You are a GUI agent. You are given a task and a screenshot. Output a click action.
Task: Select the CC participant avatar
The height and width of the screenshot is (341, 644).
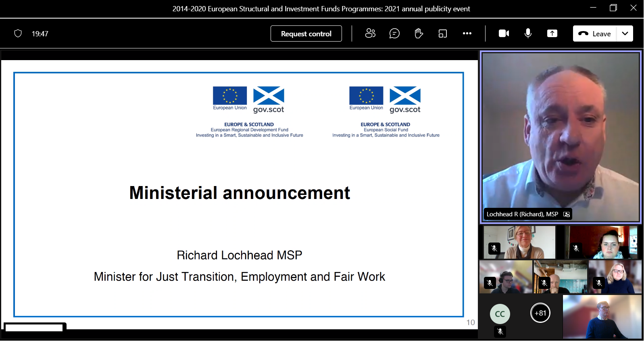(x=500, y=314)
